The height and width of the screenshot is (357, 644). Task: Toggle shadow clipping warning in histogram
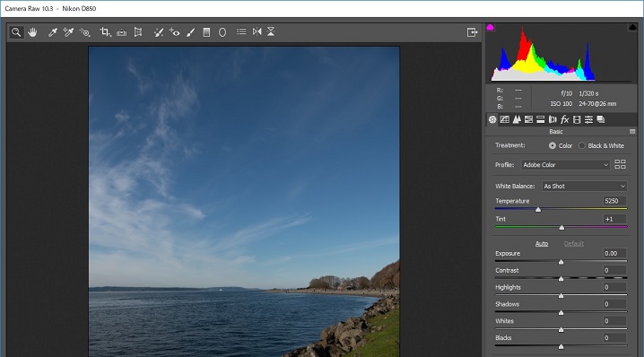[x=490, y=28]
